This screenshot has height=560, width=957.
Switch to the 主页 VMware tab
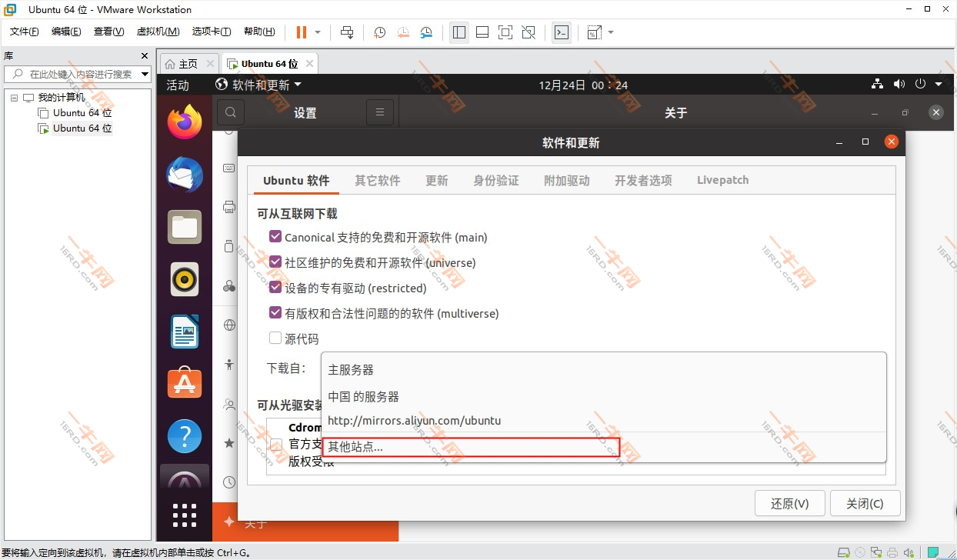pyautogui.click(x=187, y=62)
